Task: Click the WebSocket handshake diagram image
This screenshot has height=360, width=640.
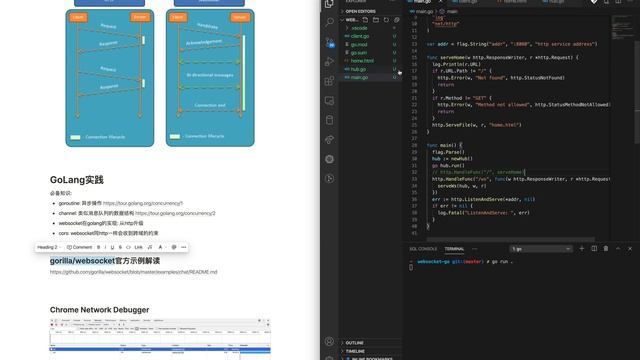Action: point(210,78)
